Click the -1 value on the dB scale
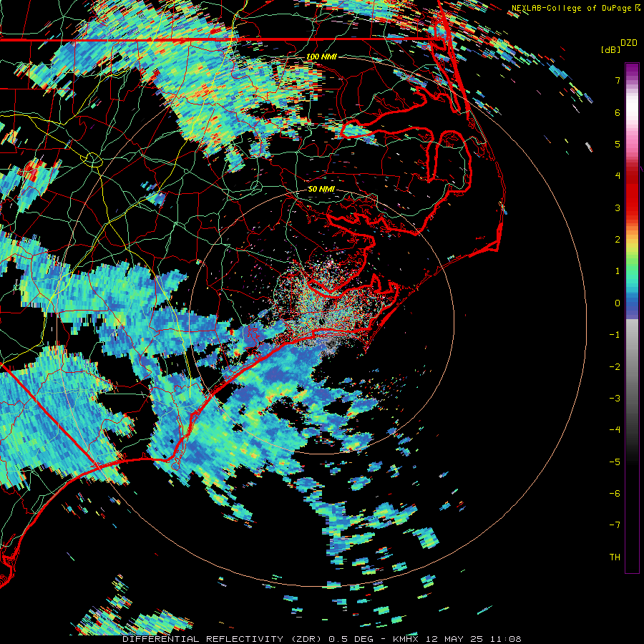The width and height of the screenshot is (644, 644). click(x=615, y=335)
